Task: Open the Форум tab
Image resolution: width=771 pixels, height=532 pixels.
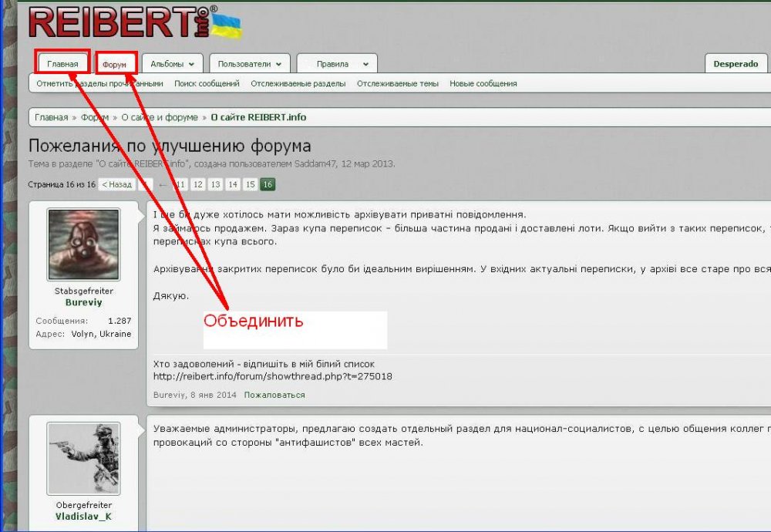Action: tap(115, 65)
